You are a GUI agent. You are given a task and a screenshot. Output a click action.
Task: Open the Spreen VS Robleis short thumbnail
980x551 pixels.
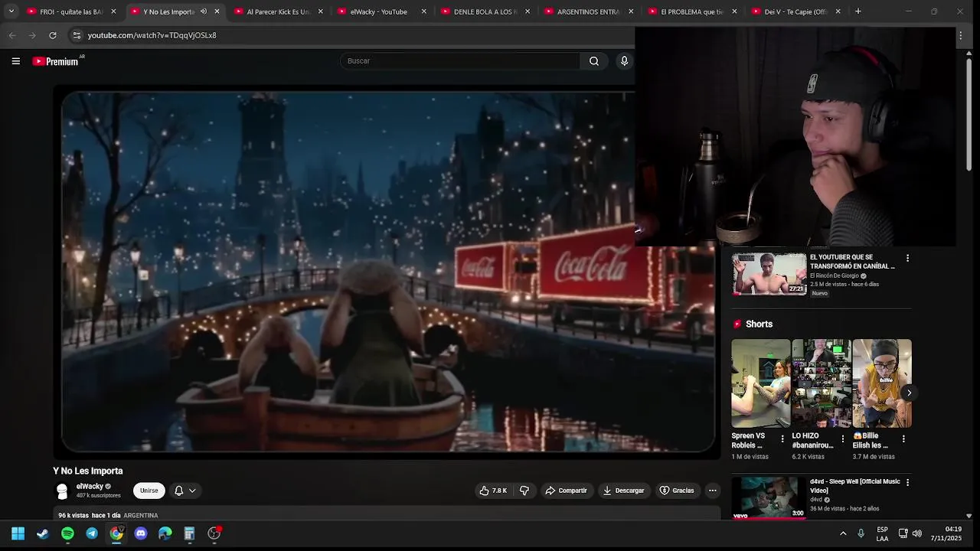coord(761,383)
